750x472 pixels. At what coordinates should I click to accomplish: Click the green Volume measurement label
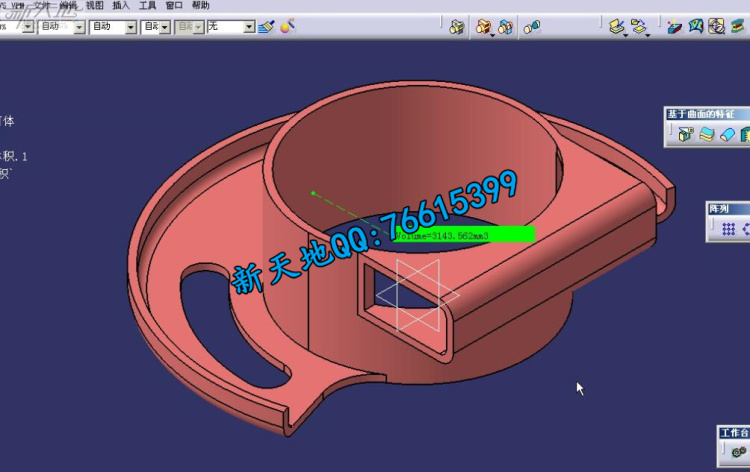coord(463,234)
